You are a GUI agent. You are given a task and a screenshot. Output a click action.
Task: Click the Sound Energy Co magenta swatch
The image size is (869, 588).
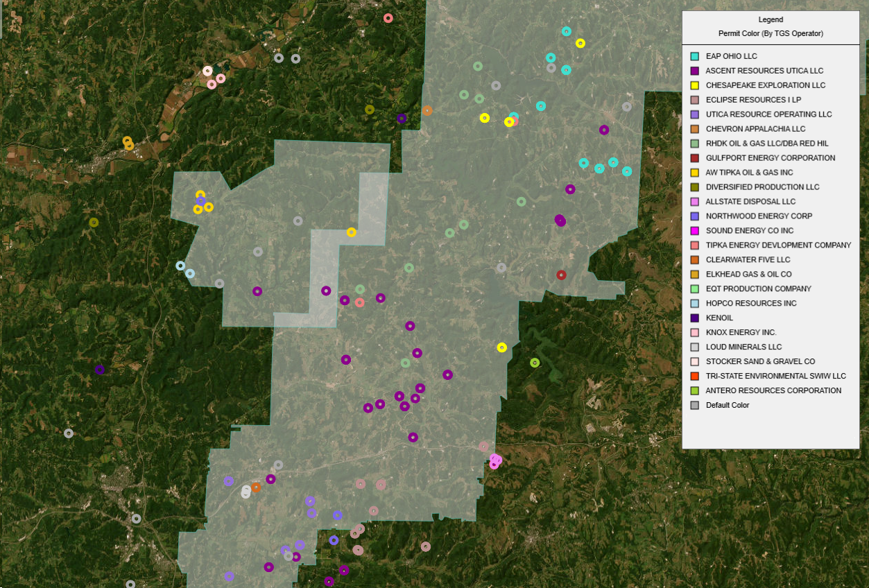(x=695, y=231)
